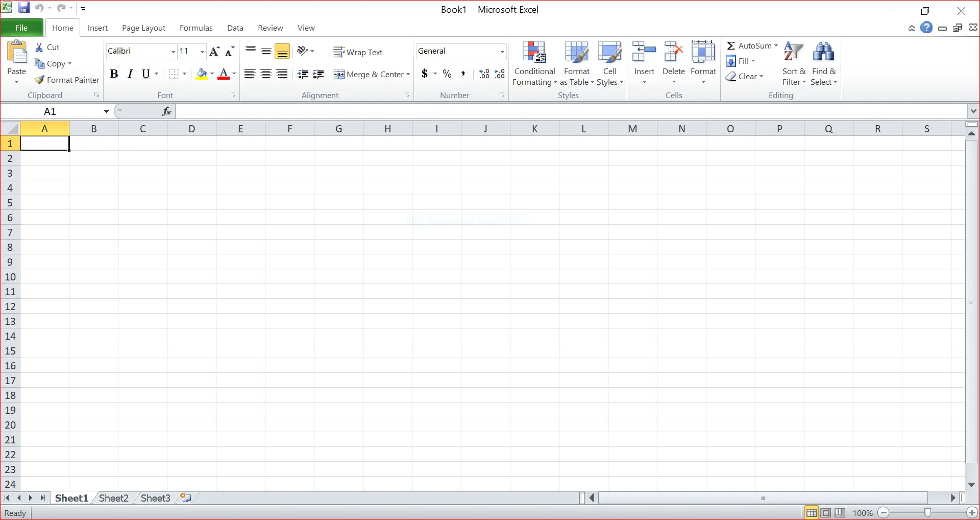Open the General number format dropdown

coord(502,52)
